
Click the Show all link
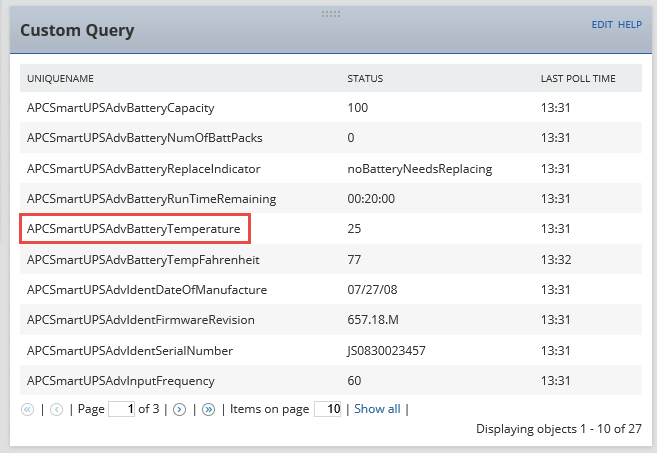tap(377, 409)
